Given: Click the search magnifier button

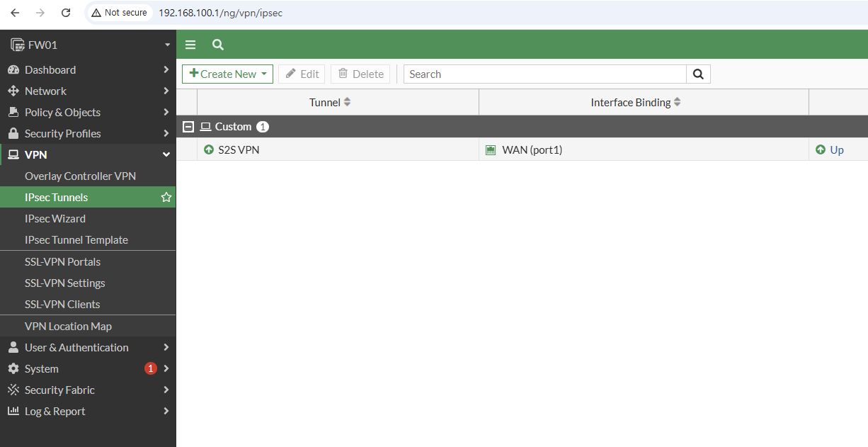Looking at the screenshot, I should 698,74.
